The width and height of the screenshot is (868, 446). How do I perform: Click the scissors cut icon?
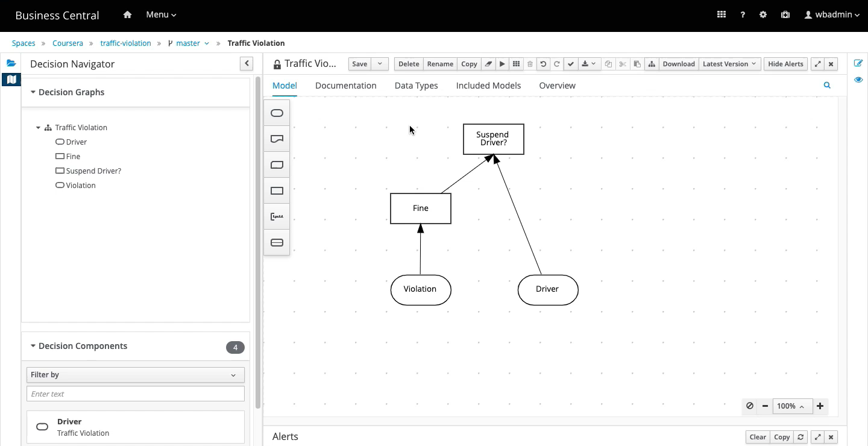tap(623, 64)
